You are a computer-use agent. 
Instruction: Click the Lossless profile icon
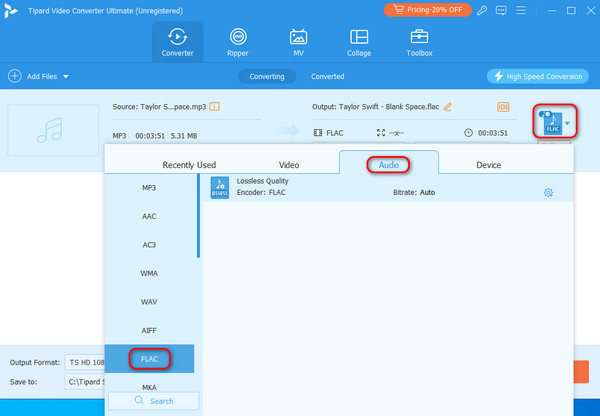click(220, 188)
